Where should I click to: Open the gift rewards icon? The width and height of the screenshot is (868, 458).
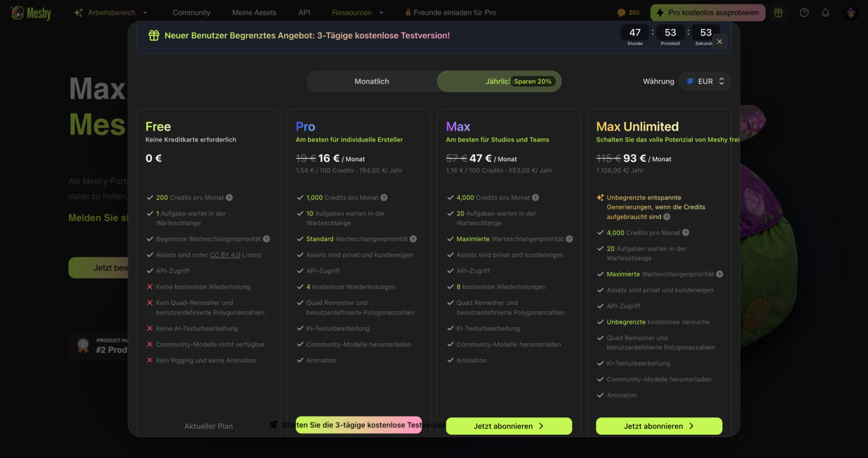(x=778, y=12)
